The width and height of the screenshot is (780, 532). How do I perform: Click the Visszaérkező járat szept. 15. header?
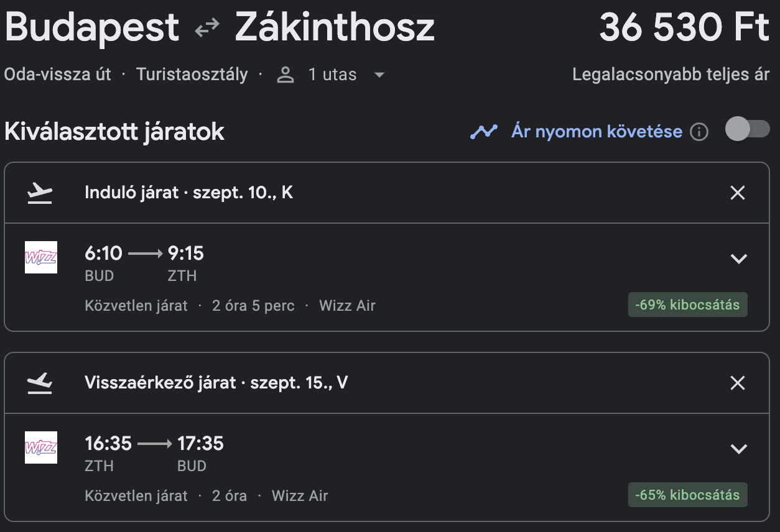(x=216, y=383)
